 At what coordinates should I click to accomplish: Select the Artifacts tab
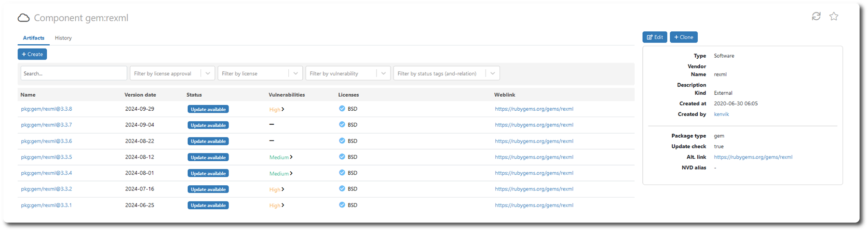click(34, 38)
